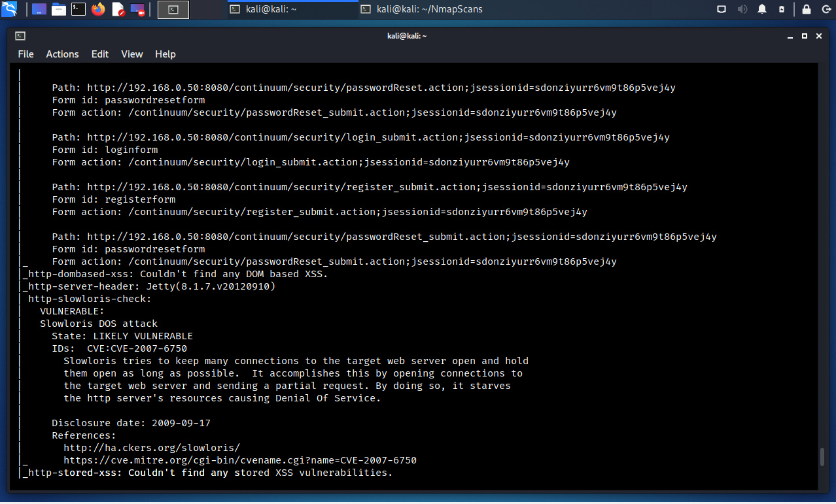
Task: Click the volume speaker icon
Action: click(742, 9)
